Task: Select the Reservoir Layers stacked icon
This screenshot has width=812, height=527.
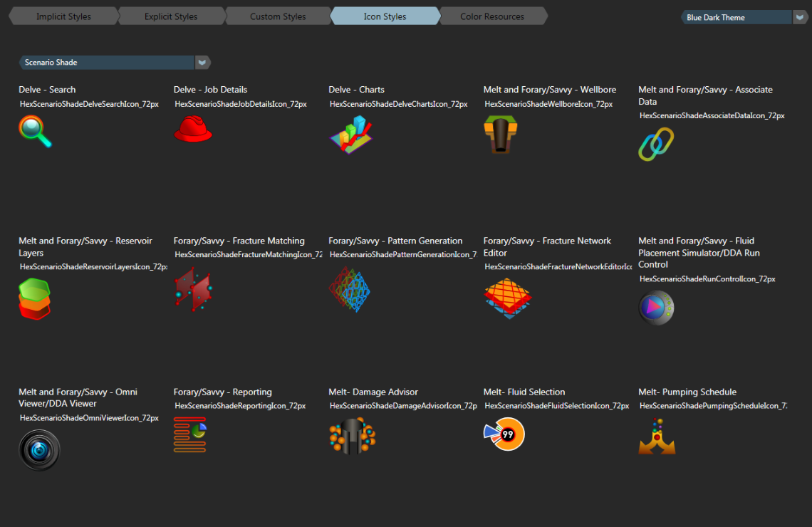Action: tap(35, 298)
